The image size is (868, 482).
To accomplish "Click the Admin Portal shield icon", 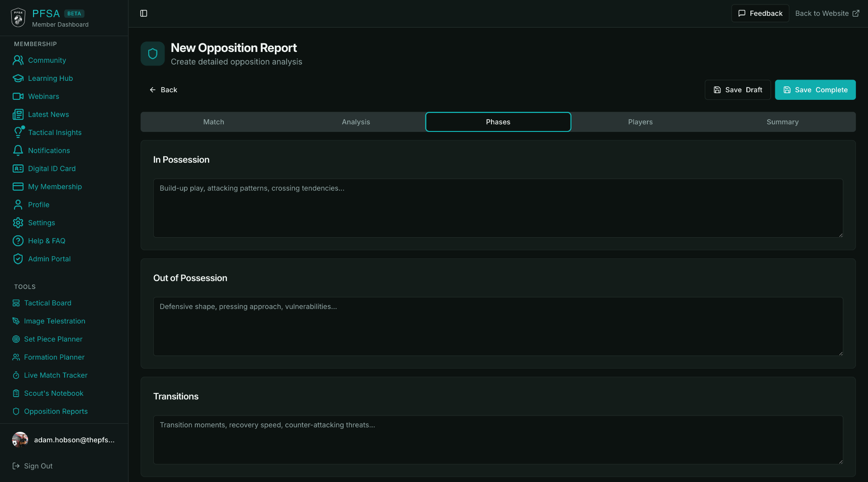I will (x=18, y=259).
